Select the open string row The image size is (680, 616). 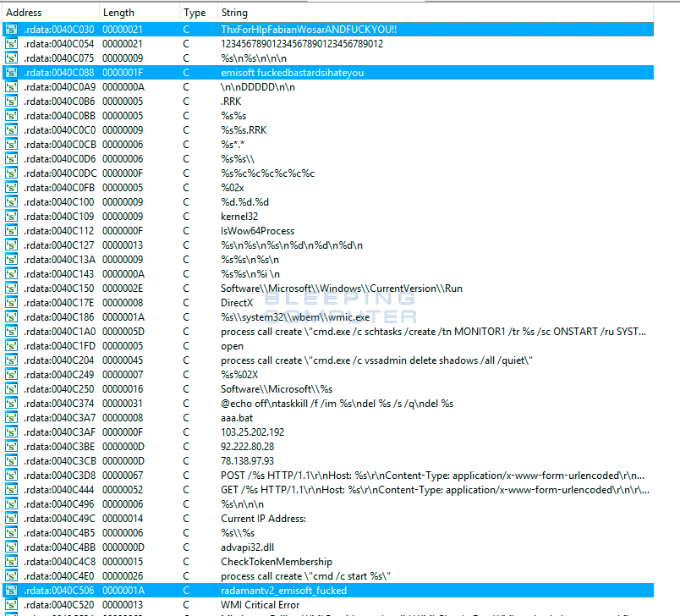pyautogui.click(x=232, y=346)
